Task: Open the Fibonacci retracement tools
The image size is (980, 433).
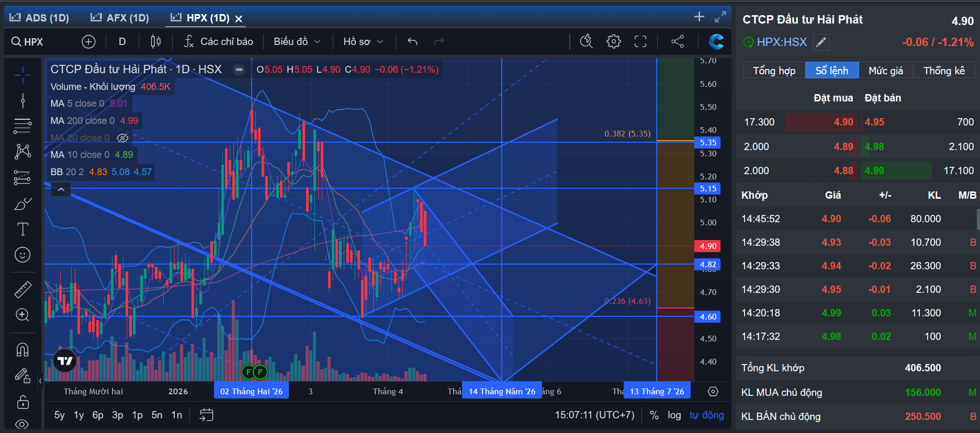Action: (x=22, y=126)
